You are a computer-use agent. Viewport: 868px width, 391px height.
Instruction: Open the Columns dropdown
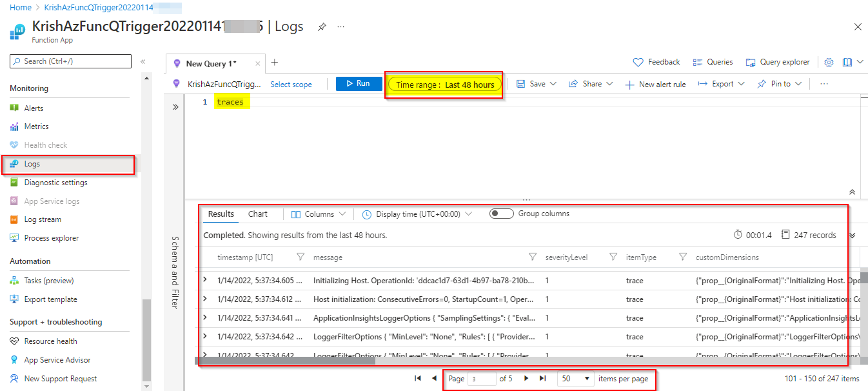click(x=319, y=214)
